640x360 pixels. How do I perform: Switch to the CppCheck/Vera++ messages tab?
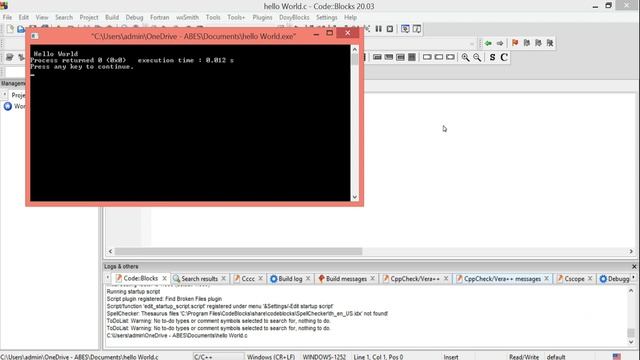point(502,279)
